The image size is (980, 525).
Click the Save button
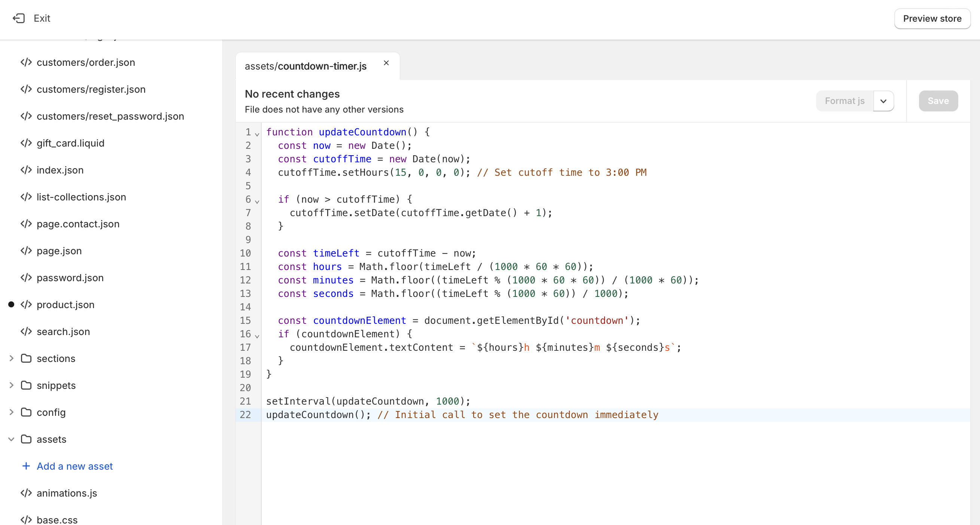(938, 101)
